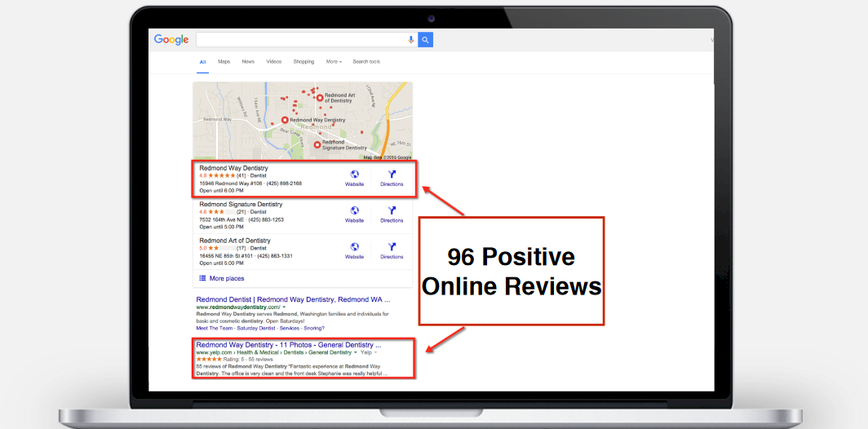Get Directions icon for Redmond Art of Dentistry

click(392, 247)
